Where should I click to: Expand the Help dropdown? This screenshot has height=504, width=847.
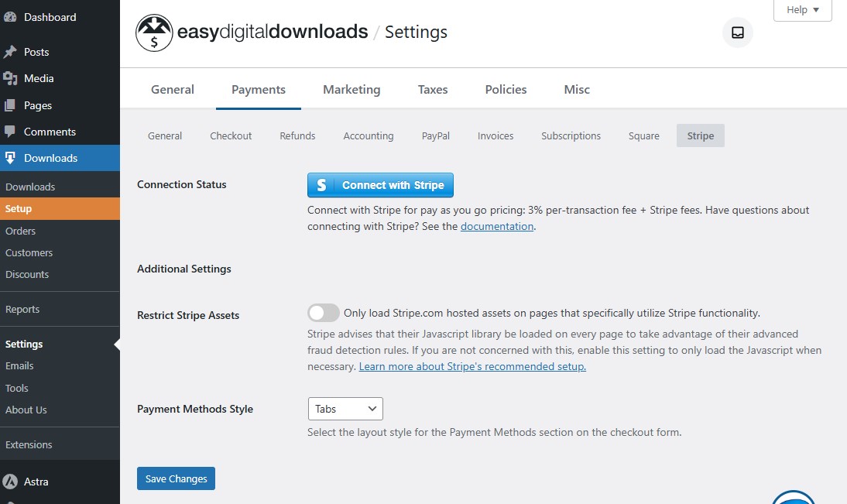(802, 10)
